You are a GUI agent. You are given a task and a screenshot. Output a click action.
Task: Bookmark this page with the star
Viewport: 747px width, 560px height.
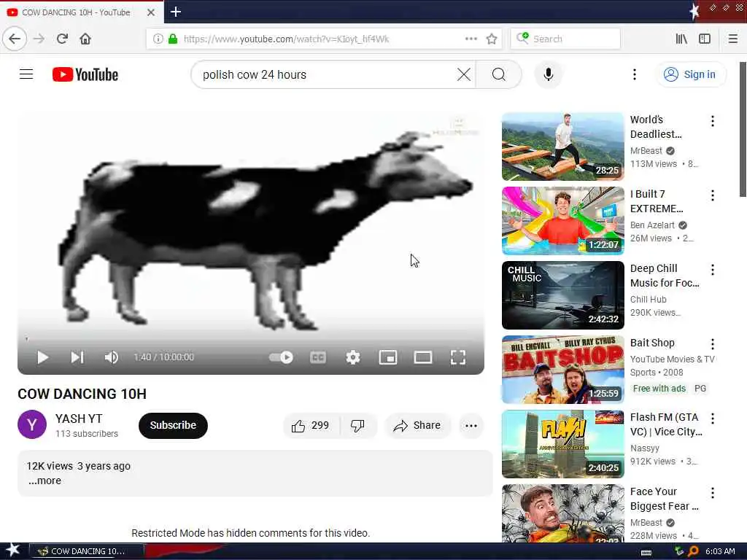point(492,39)
